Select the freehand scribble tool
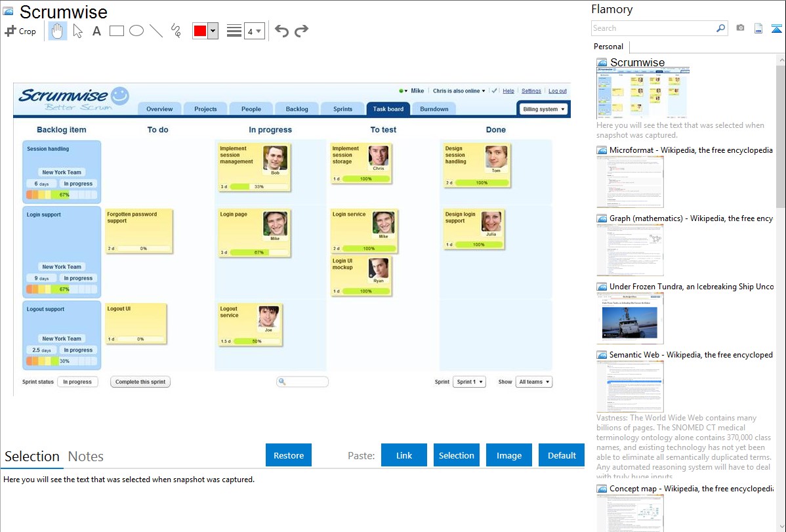This screenshot has width=786, height=532. [x=176, y=31]
